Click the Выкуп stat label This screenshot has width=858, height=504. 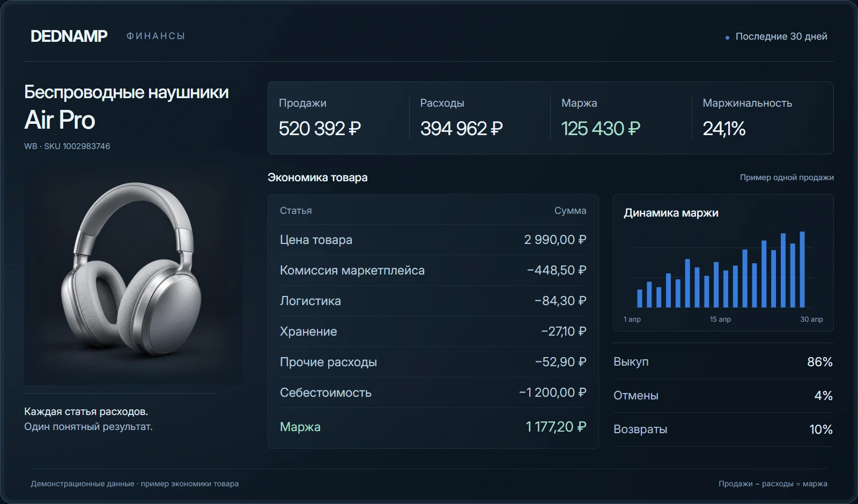(631, 362)
